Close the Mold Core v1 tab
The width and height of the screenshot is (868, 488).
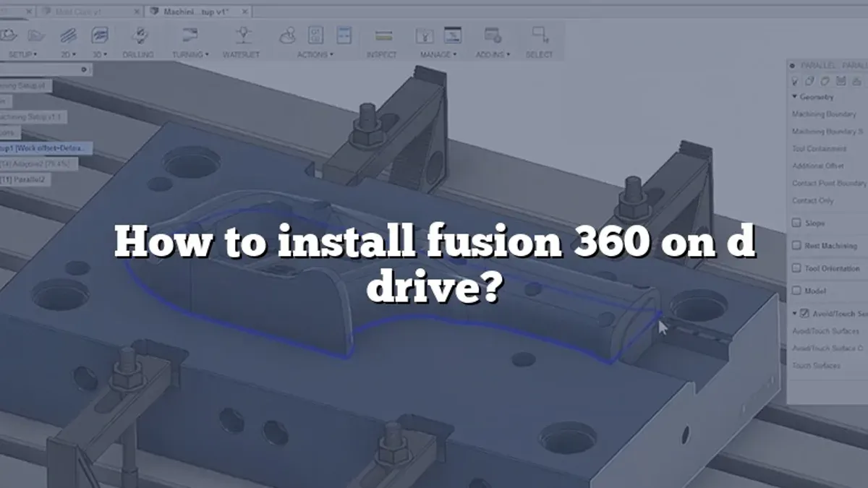click(x=137, y=12)
